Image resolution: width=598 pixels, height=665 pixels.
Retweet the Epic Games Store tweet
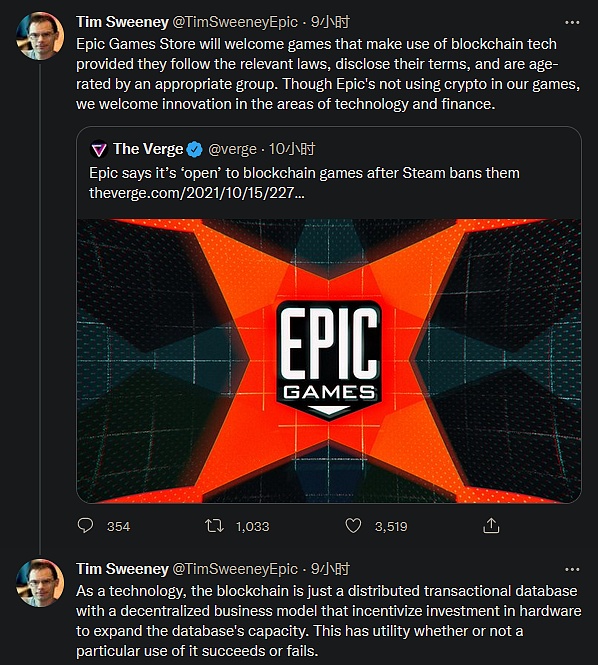214,526
